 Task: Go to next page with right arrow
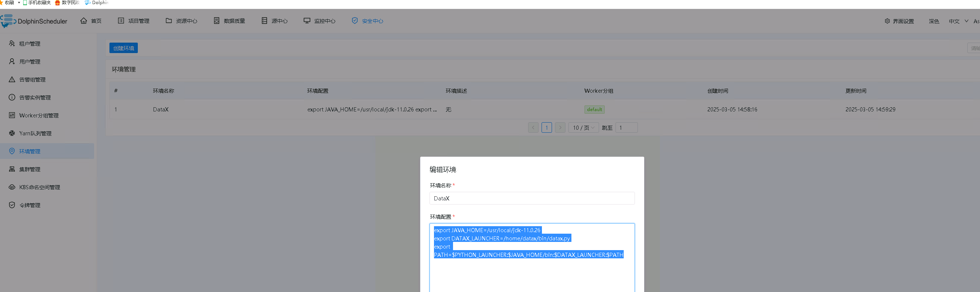[x=560, y=127]
